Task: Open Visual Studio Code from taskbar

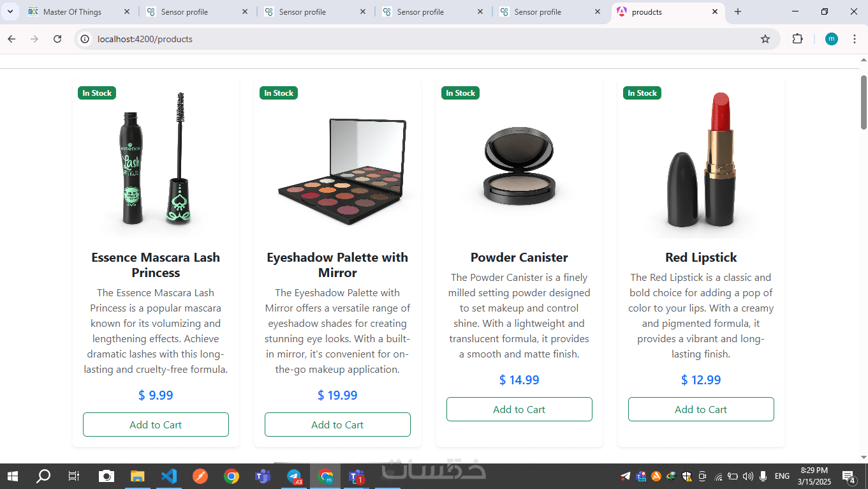Action: (x=169, y=476)
